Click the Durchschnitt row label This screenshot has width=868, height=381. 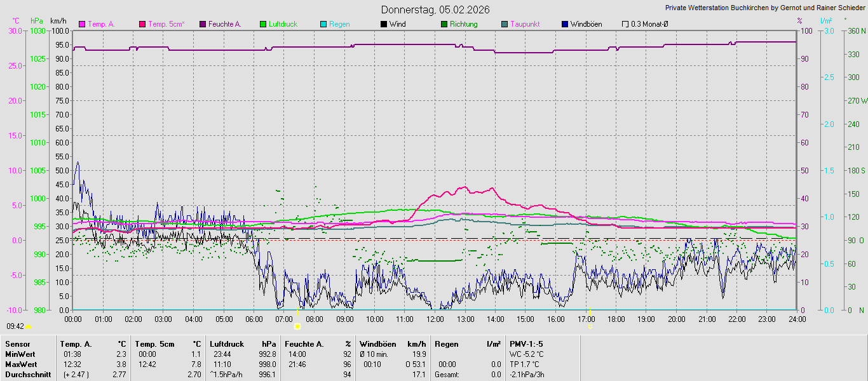[28, 375]
